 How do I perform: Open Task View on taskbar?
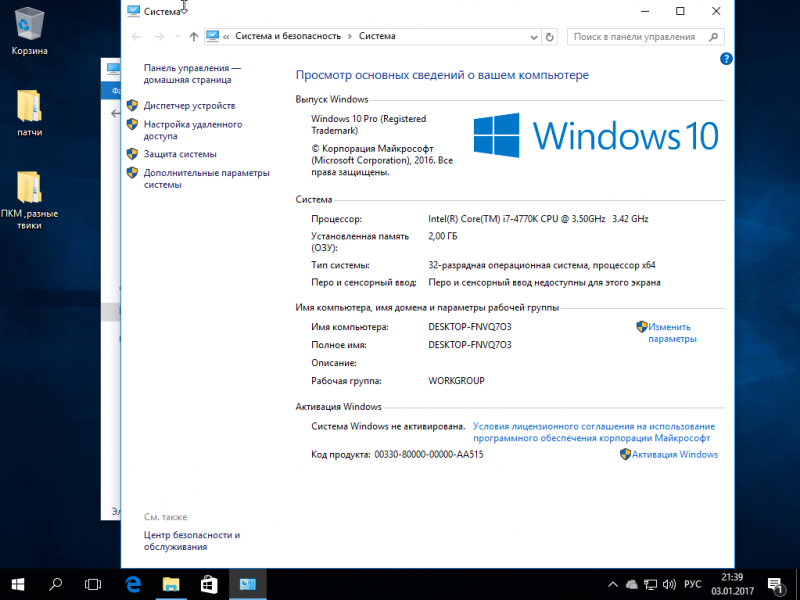pos(93,584)
